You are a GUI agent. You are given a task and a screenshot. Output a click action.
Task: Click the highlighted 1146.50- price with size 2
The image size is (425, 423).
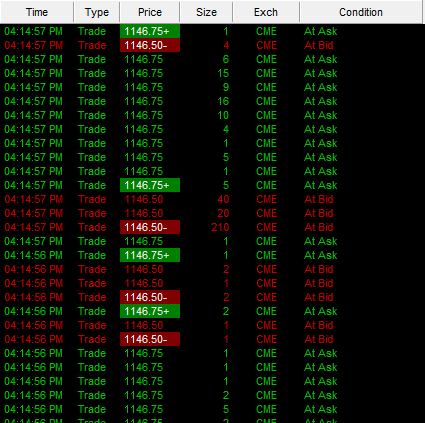point(150,297)
